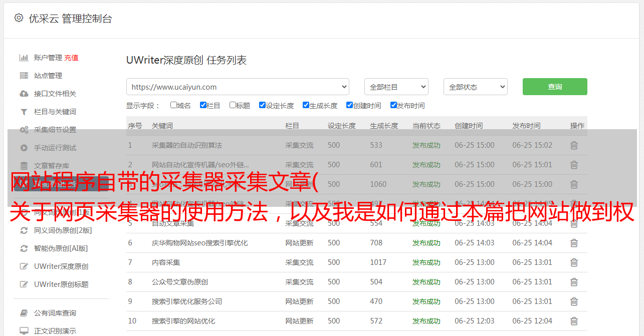Open 接口文件相关 in the sidebar
Image resolution: width=644 pixels, height=336 pixels.
55,94
